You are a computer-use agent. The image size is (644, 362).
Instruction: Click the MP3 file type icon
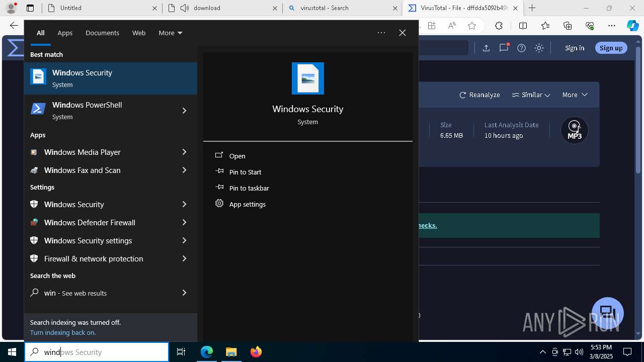pyautogui.click(x=575, y=130)
